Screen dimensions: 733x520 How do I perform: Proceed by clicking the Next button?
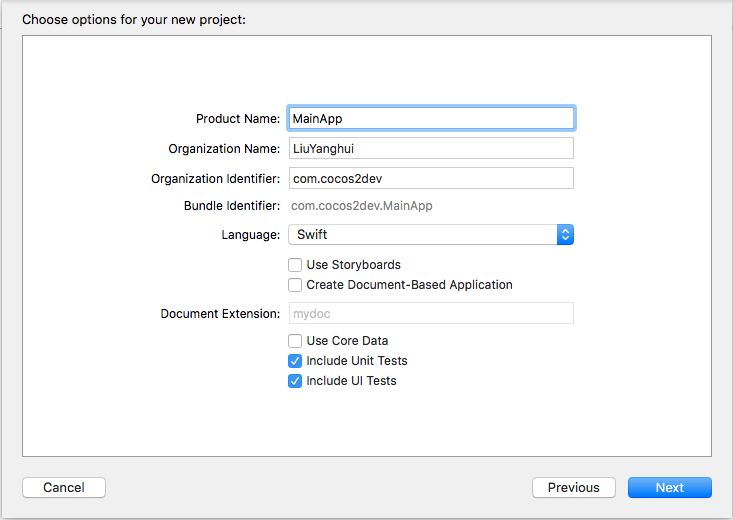[x=669, y=487]
